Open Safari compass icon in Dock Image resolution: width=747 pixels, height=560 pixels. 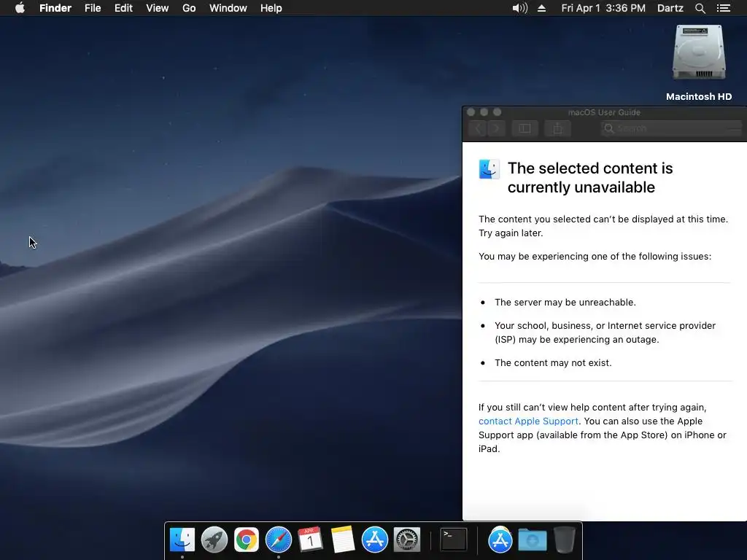click(278, 540)
